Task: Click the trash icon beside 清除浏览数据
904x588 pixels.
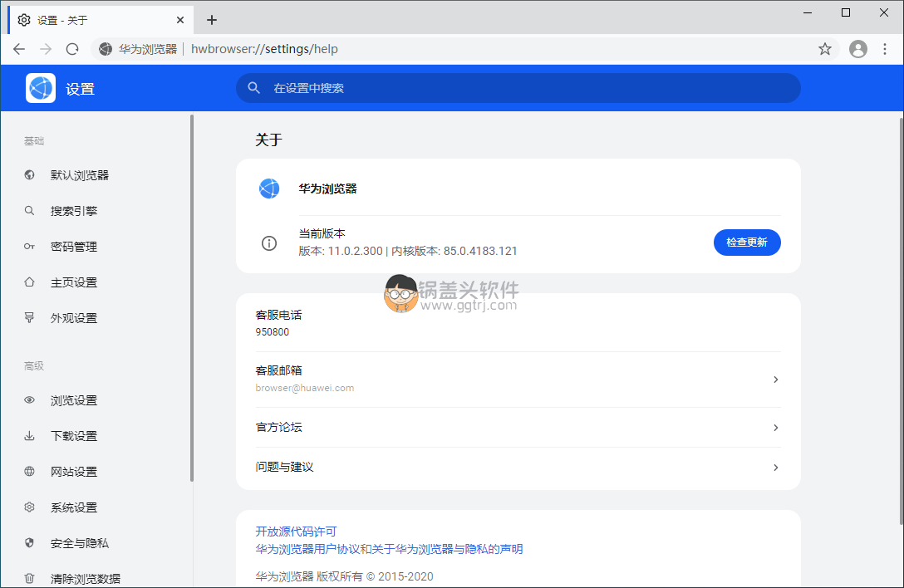Action: [x=29, y=578]
